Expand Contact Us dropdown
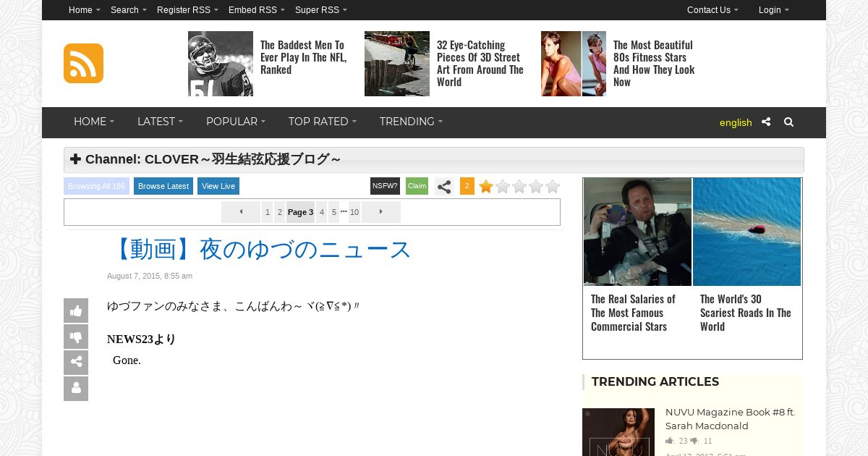The height and width of the screenshot is (456, 868). point(712,10)
